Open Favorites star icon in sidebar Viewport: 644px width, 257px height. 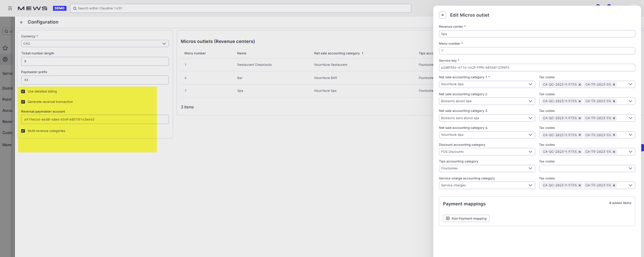5,48
